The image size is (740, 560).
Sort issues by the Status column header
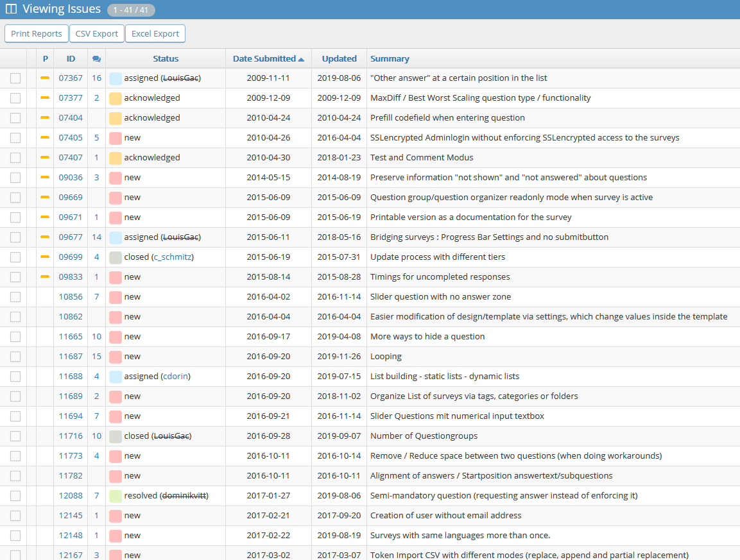166,59
